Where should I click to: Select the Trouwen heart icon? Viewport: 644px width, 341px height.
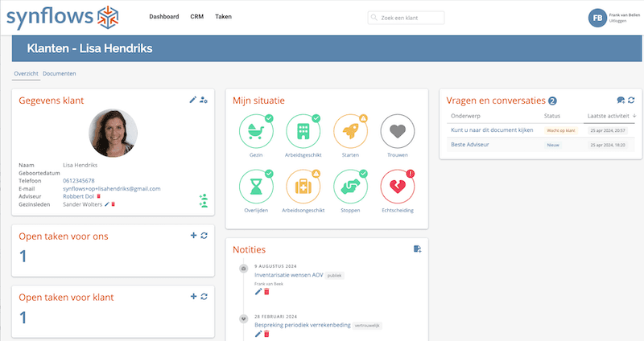(x=398, y=131)
